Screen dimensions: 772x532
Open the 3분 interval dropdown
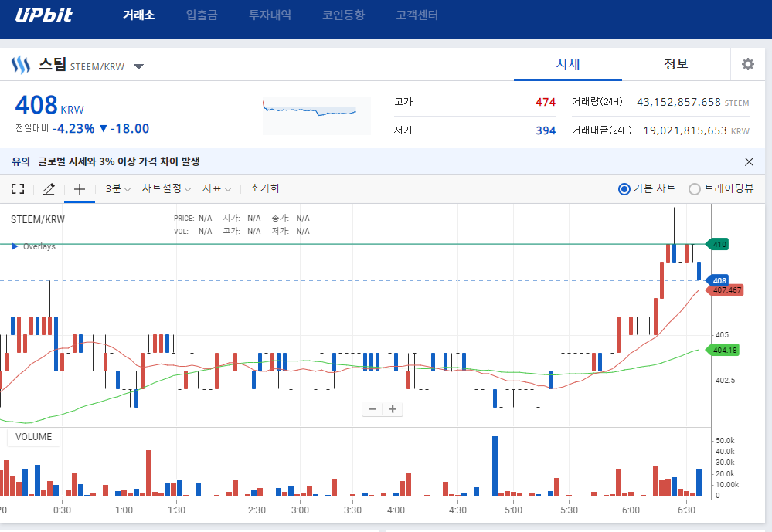(117, 188)
